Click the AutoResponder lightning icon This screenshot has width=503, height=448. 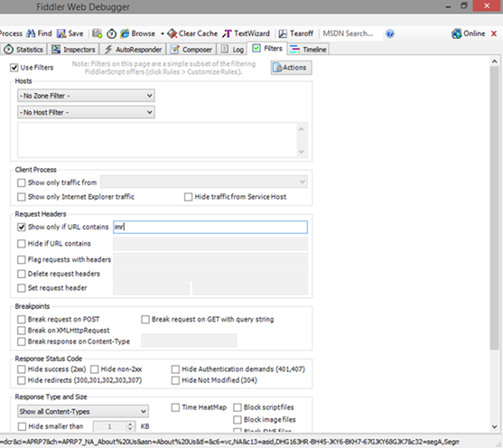click(108, 50)
